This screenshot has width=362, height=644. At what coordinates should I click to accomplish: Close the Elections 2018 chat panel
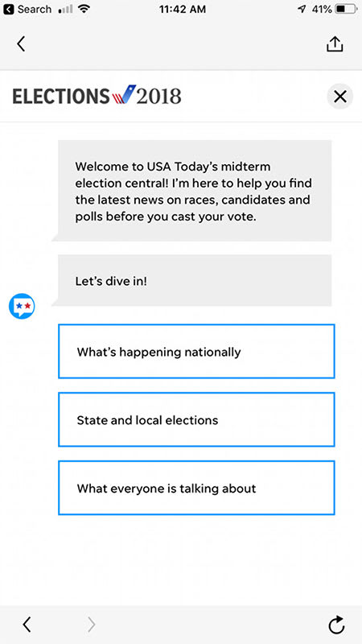339,97
